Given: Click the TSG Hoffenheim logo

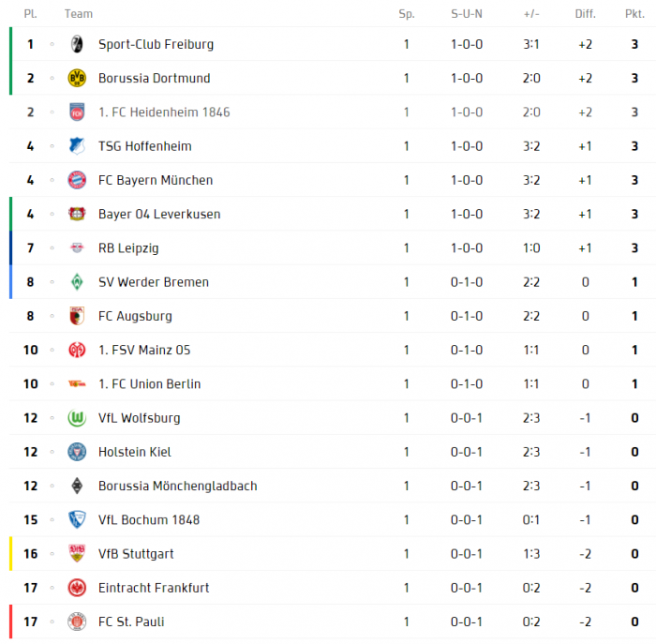Looking at the screenshot, I should pyautogui.click(x=77, y=145).
